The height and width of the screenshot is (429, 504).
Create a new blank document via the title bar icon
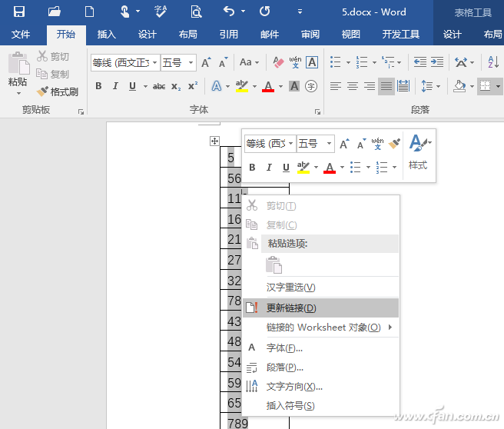89,12
